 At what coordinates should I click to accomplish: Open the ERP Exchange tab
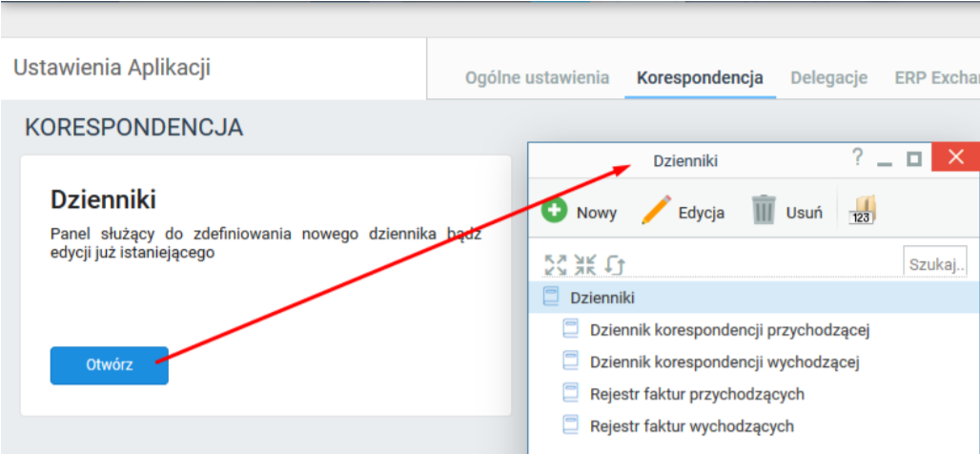(936, 78)
